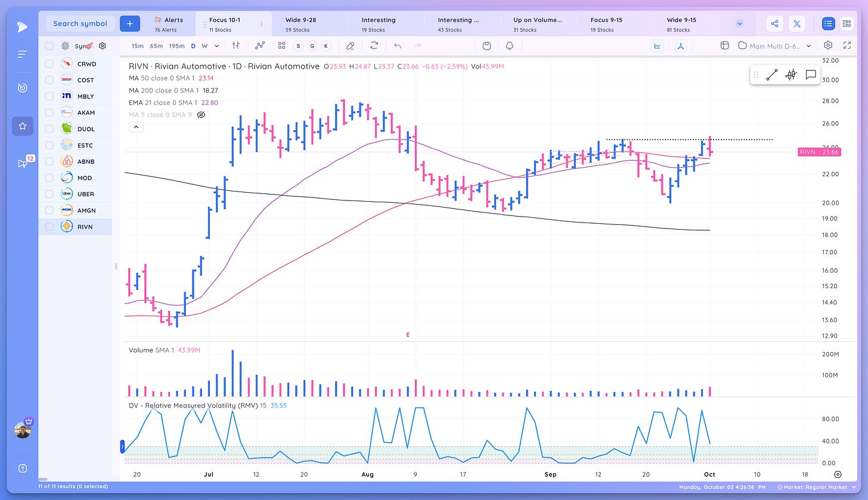Check the RIVN row checkbox

49,227
